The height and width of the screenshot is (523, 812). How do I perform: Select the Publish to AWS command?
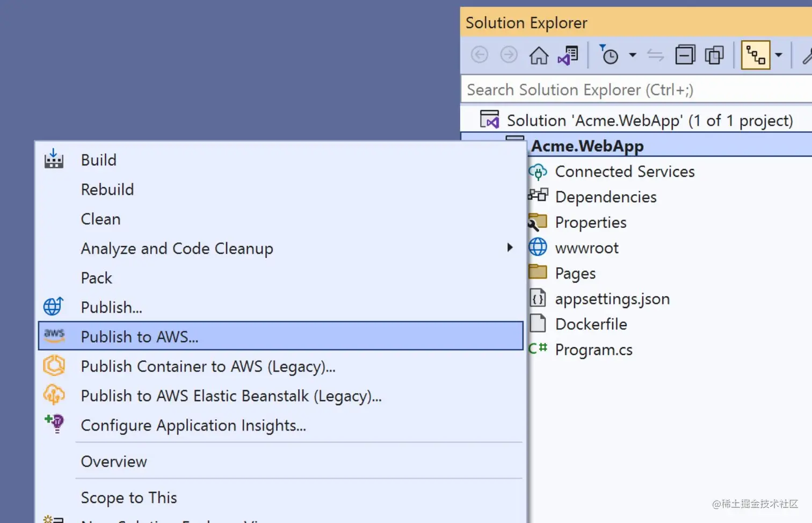pyautogui.click(x=139, y=336)
